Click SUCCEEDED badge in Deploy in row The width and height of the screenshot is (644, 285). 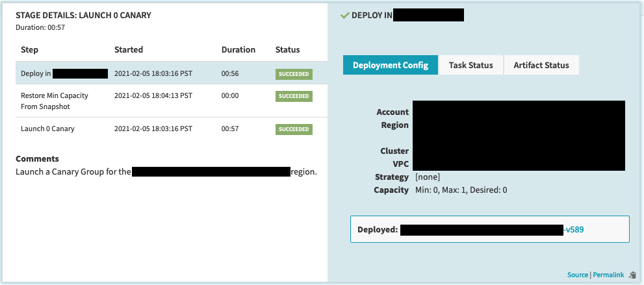[x=294, y=74]
